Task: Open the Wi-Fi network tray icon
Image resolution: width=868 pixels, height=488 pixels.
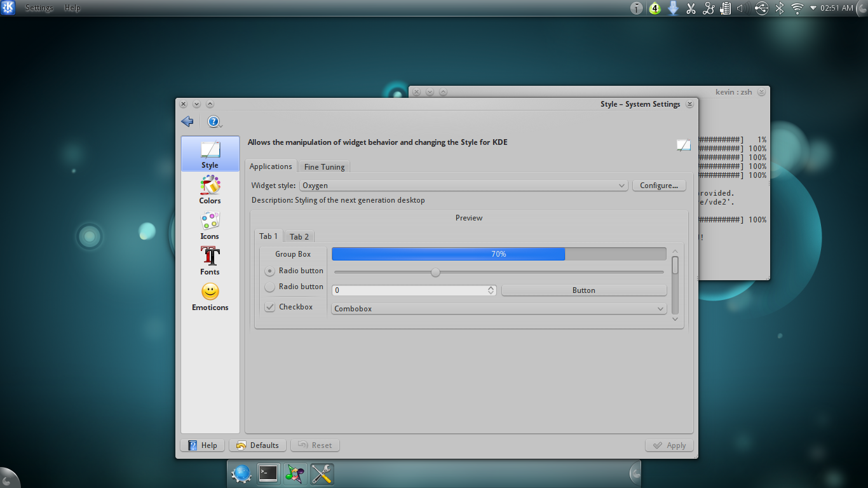Action: (797, 8)
